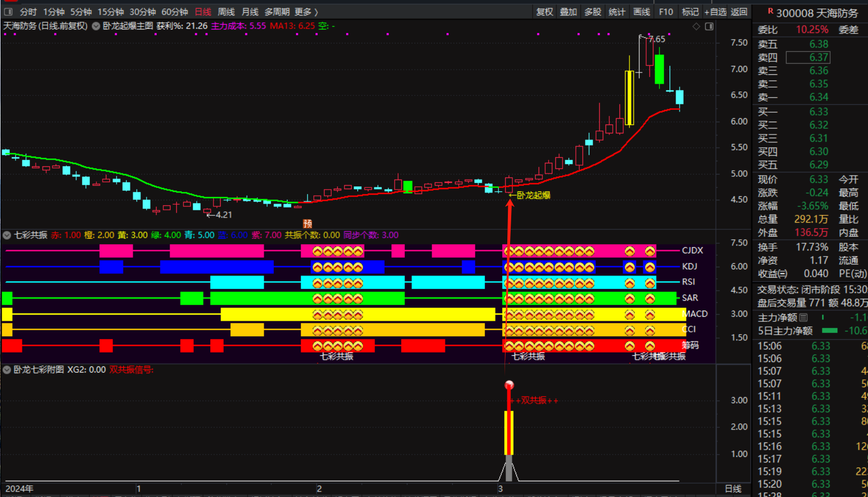Select the 60分钟 period tab
This screenshot has height=497, width=868.
pyautogui.click(x=174, y=12)
